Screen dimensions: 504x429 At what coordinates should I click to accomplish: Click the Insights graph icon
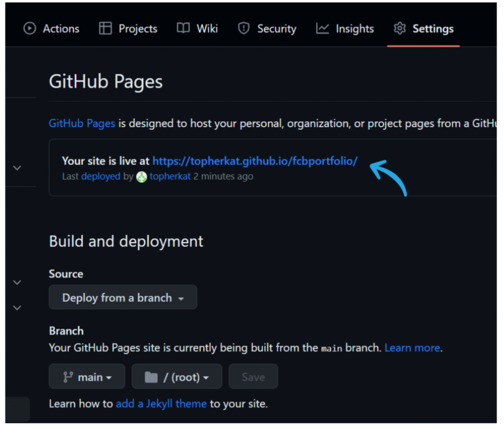pos(322,28)
